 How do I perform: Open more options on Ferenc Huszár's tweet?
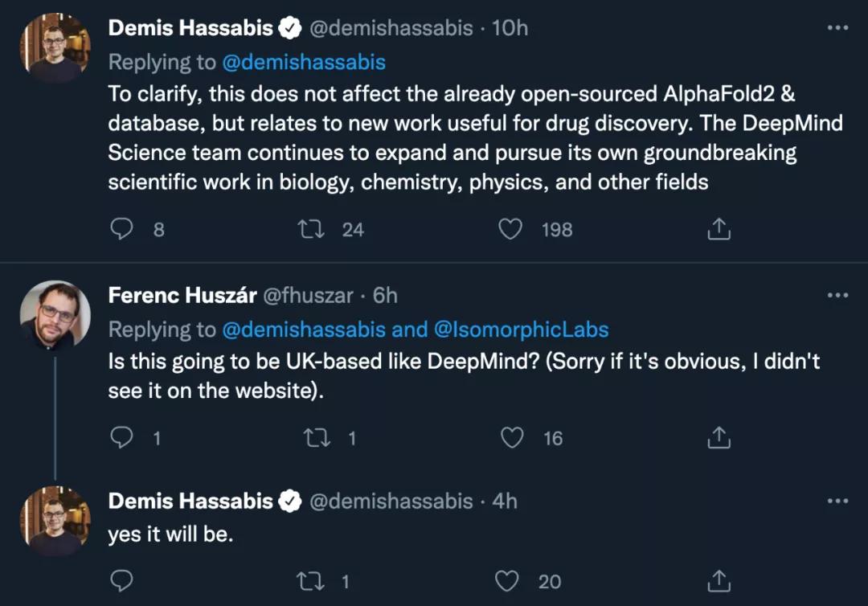837,296
